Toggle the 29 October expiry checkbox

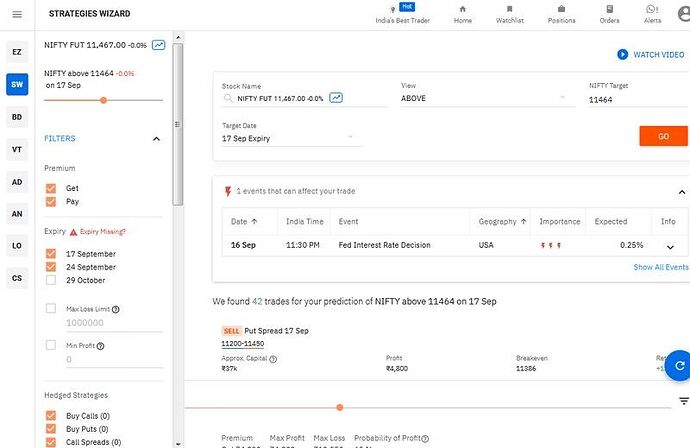pyautogui.click(x=51, y=280)
